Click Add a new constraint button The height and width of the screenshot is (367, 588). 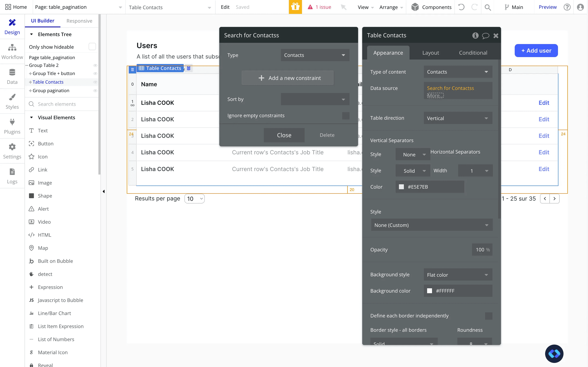pyautogui.click(x=287, y=78)
